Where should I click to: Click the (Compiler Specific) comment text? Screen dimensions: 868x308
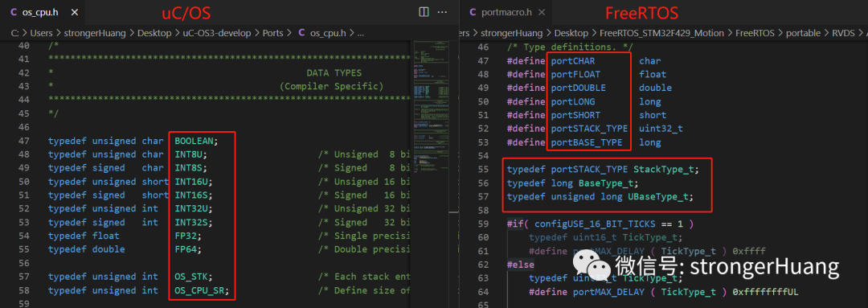[x=331, y=86]
